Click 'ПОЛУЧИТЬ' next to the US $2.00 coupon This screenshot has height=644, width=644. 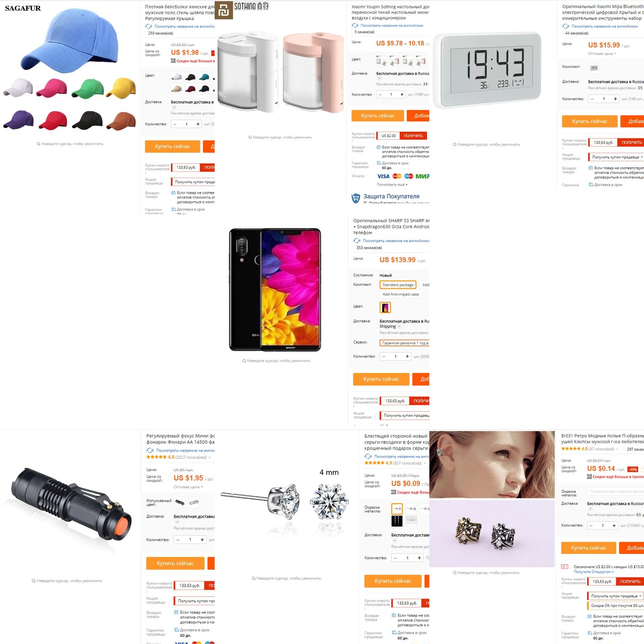[x=413, y=136]
